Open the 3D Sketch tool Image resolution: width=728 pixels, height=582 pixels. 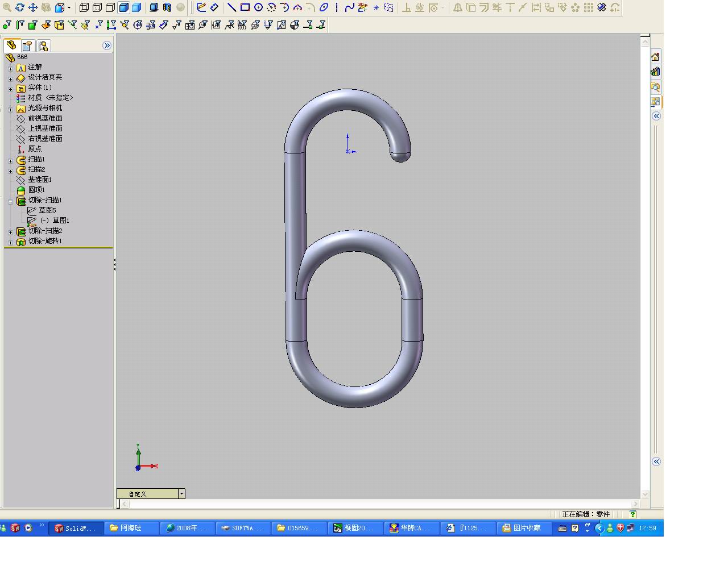pyautogui.click(x=363, y=7)
